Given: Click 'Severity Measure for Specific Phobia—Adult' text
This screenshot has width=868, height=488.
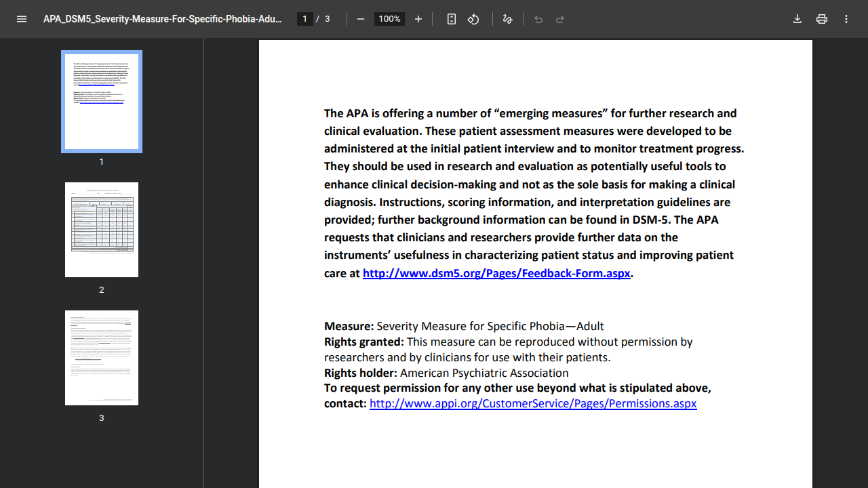Looking at the screenshot, I should click(x=490, y=326).
